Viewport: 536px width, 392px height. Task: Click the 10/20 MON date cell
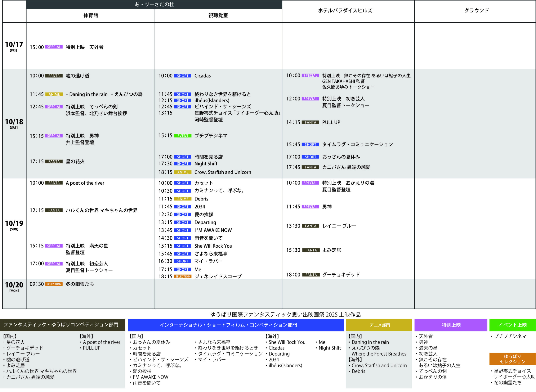14,287
